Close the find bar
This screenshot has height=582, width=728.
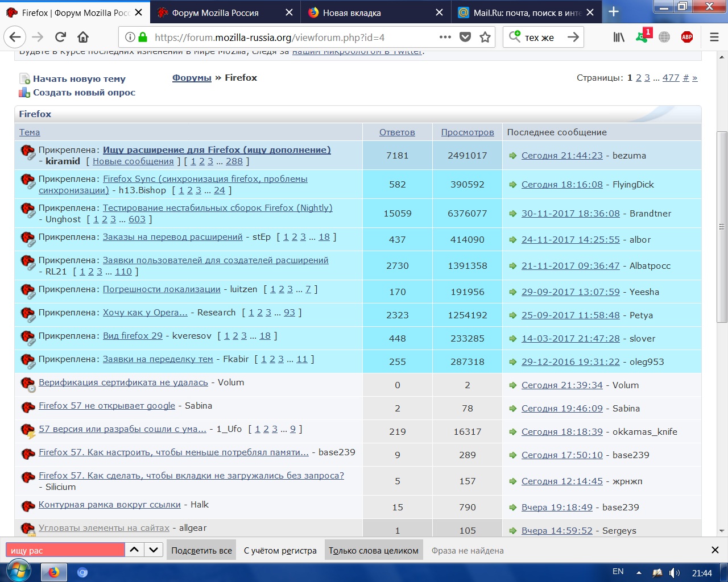(x=715, y=550)
